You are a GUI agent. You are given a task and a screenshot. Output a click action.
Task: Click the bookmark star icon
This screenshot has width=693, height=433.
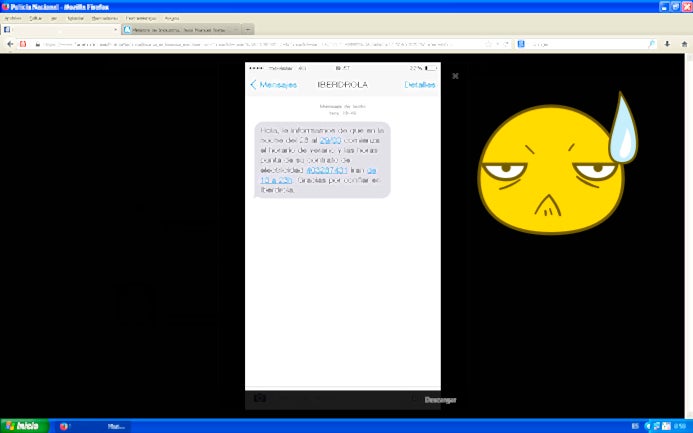coord(488,44)
